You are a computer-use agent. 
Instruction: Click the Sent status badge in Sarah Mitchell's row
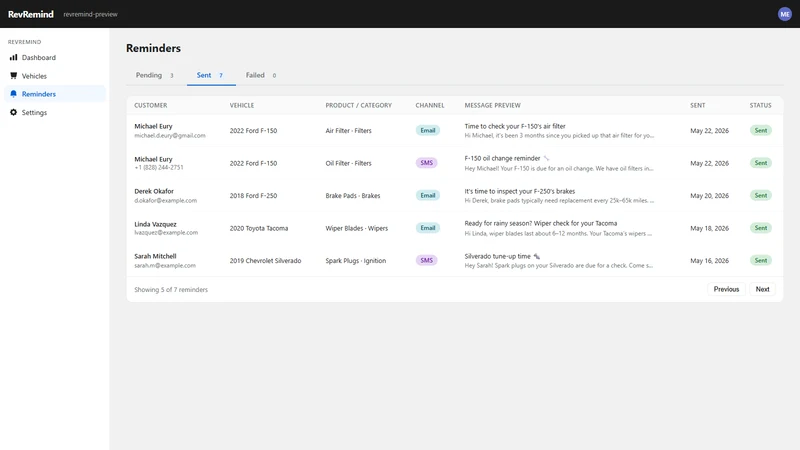point(761,260)
